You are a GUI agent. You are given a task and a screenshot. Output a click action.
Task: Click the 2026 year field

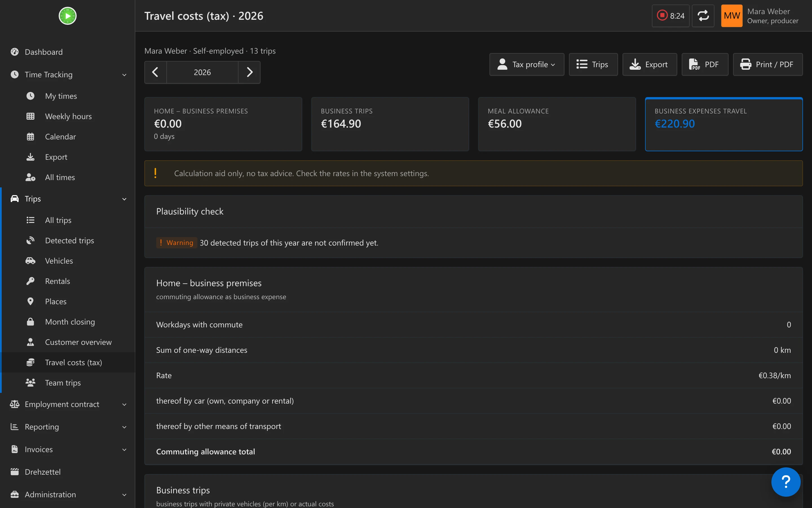[x=202, y=72]
